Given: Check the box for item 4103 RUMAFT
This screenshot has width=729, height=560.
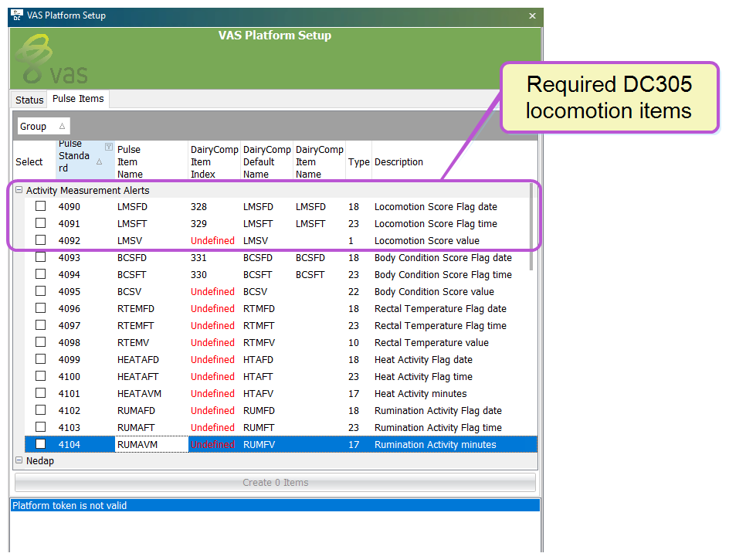Looking at the screenshot, I should 41,427.
